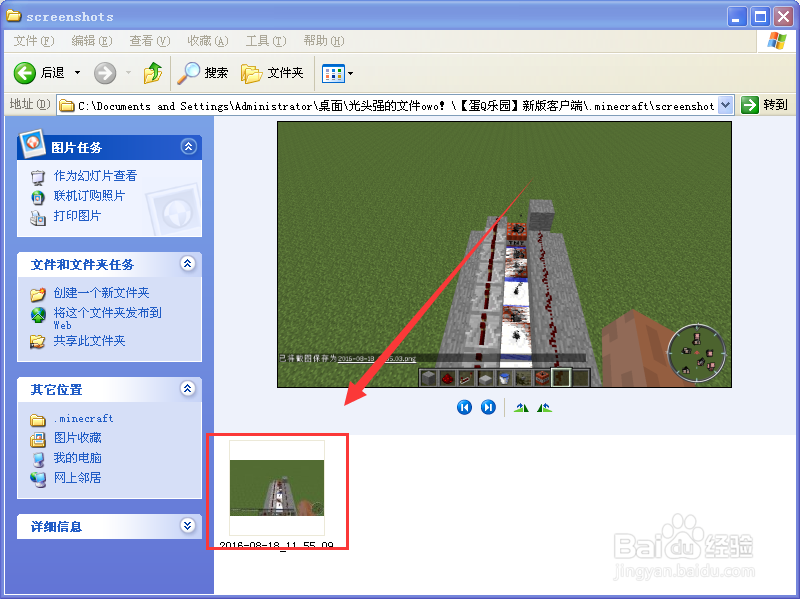Expand the address bar dropdown
800x599 pixels.
(x=726, y=106)
